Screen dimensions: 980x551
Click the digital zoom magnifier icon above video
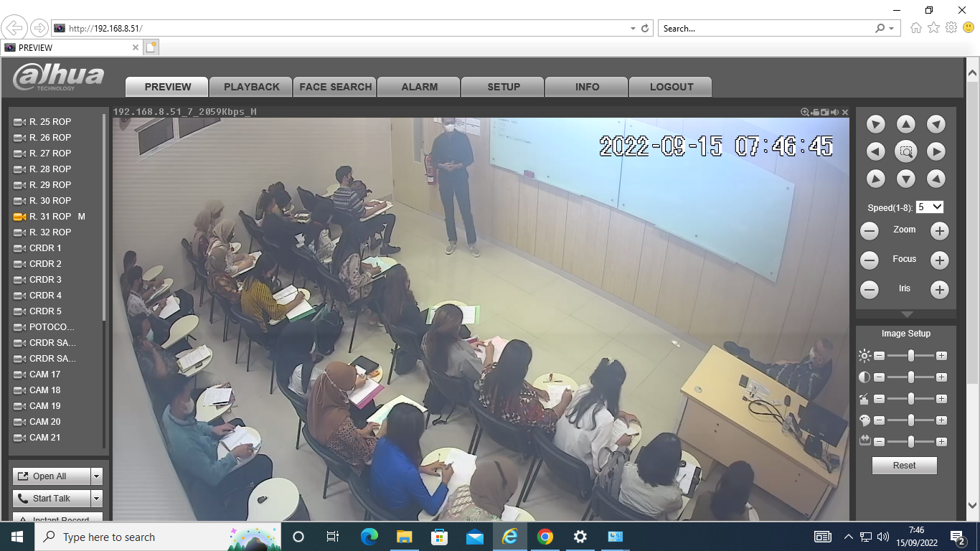[x=805, y=112]
